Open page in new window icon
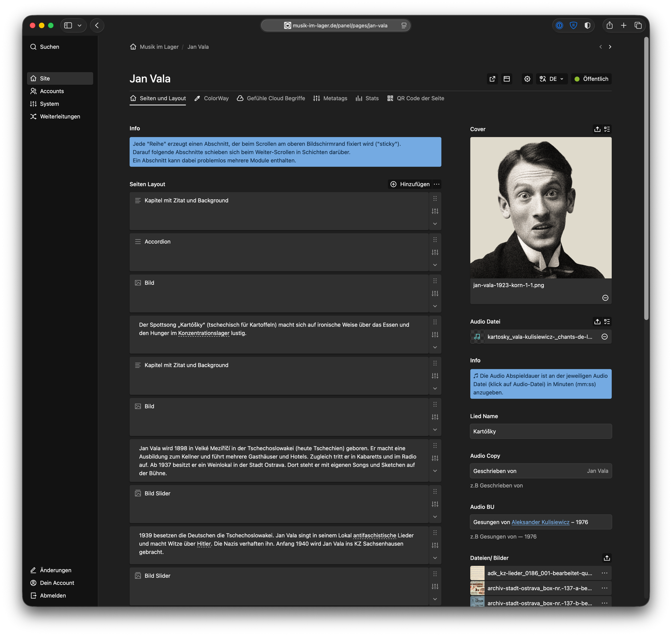The width and height of the screenshot is (672, 636). (x=492, y=79)
